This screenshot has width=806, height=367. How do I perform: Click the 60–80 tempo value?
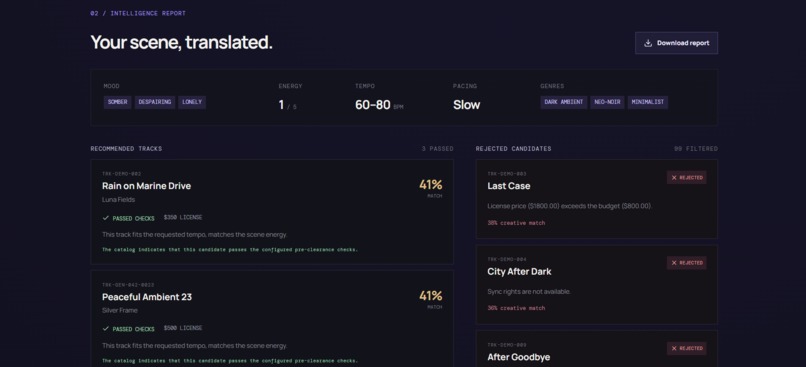[x=373, y=105]
